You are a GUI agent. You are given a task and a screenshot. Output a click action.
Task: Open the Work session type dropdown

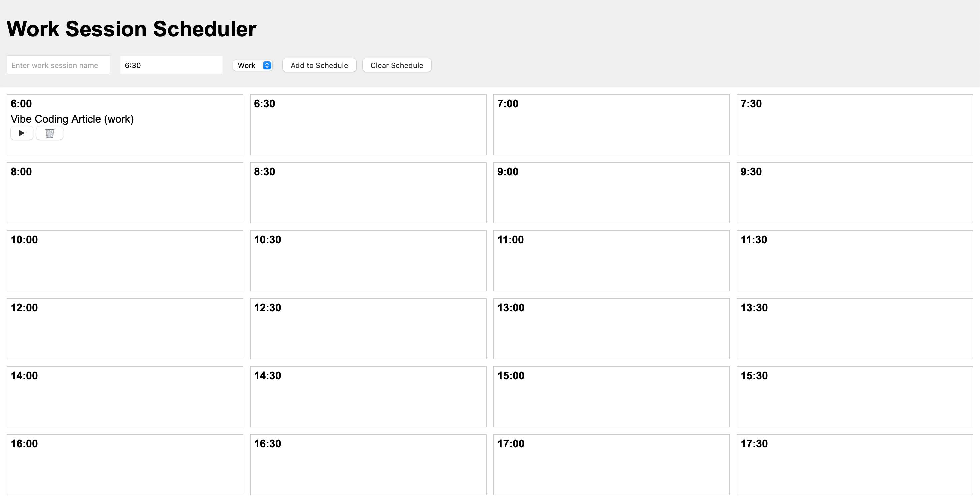tap(253, 65)
